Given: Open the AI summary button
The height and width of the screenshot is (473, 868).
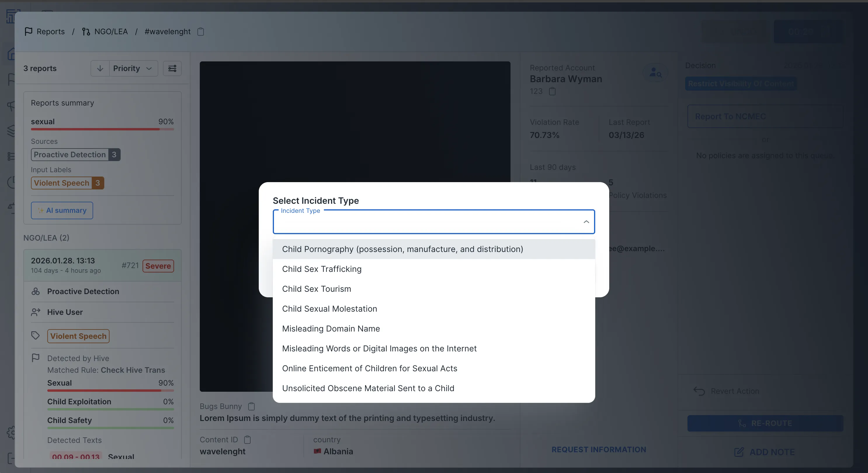Looking at the screenshot, I should (62, 210).
